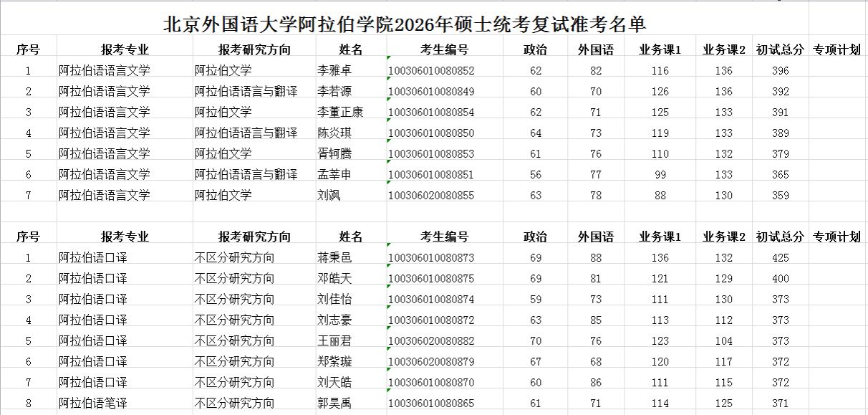Screen dimensions: 868x415
Task: Select the name cell 李董正康
Action: coord(340,113)
